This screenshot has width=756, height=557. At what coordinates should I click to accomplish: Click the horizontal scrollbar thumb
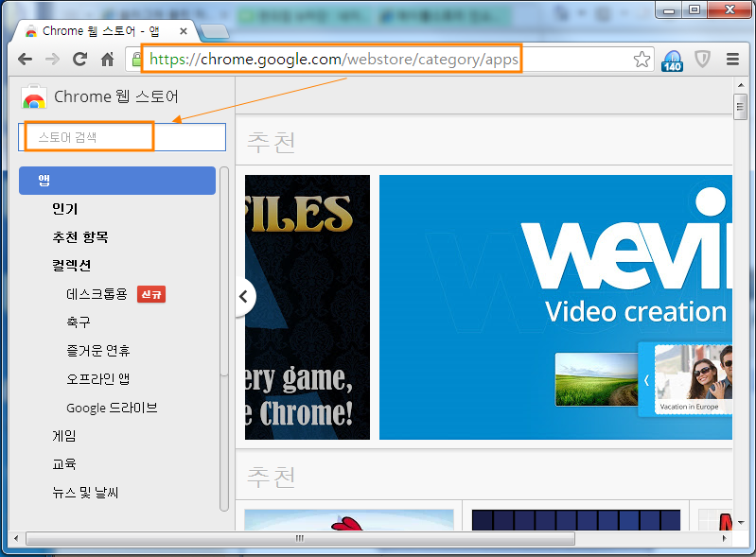pos(300,538)
